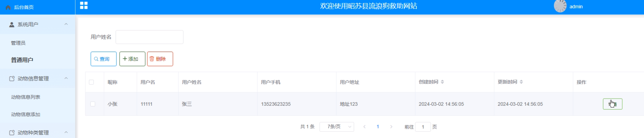The image size is (644, 138).
Task: Click the 用户地址 column header
Action: [x=350, y=82]
